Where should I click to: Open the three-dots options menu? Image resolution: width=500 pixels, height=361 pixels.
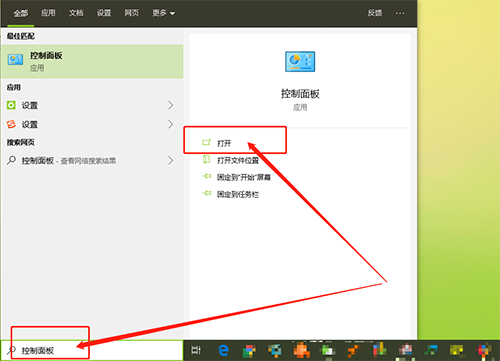click(x=400, y=13)
